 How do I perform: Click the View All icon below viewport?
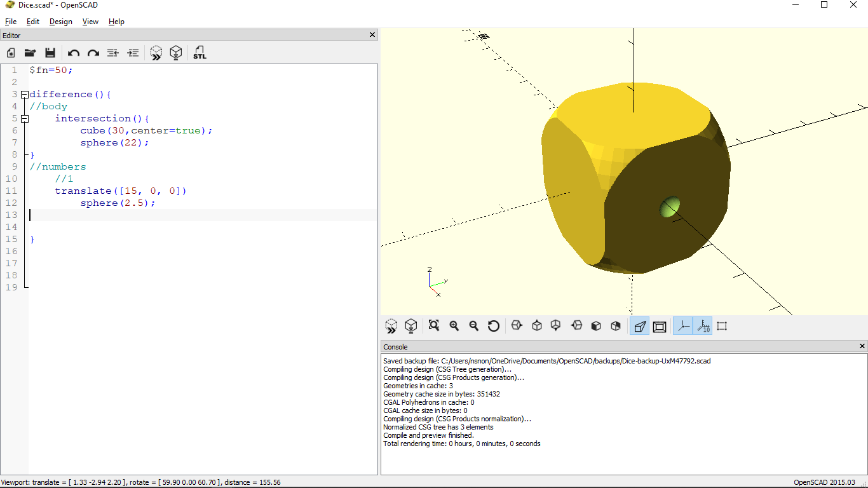434,326
